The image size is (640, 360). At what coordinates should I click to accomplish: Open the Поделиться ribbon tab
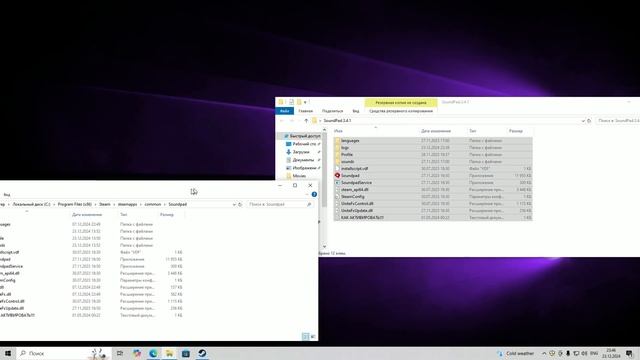[x=332, y=111]
